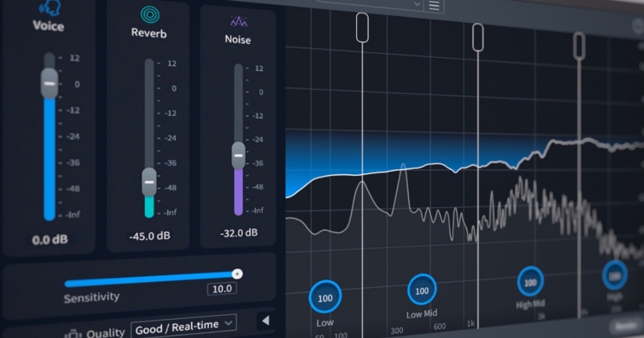The image size is (644, 338).
Task: Click the Low/Low Mid crossover handle
Action: [x=362, y=27]
